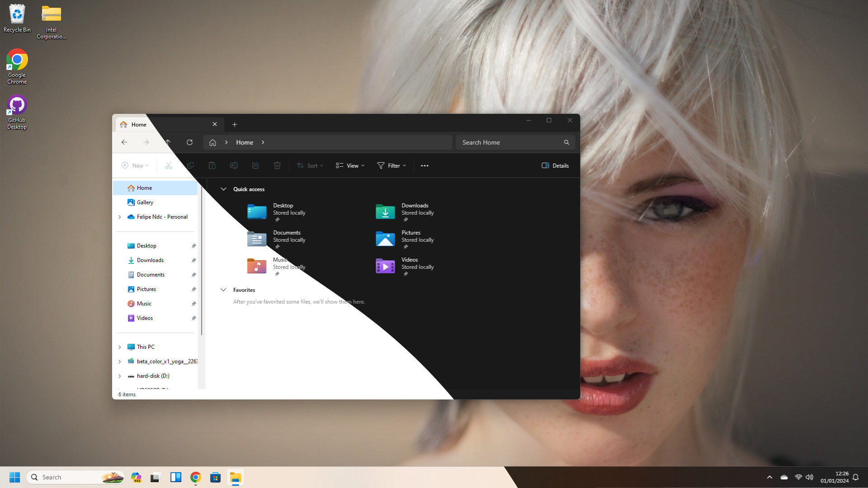Open Recycle Bin on desktop

click(17, 19)
